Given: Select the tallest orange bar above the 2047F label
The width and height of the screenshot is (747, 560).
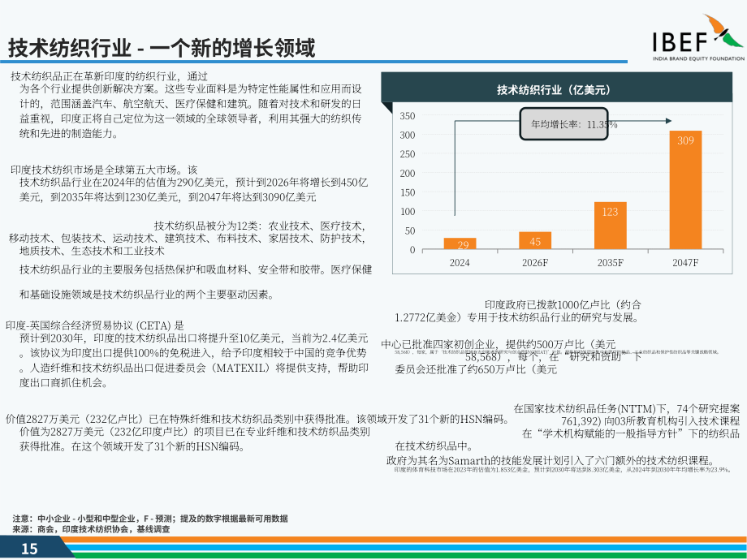Looking at the screenshot, I should click(x=685, y=190).
